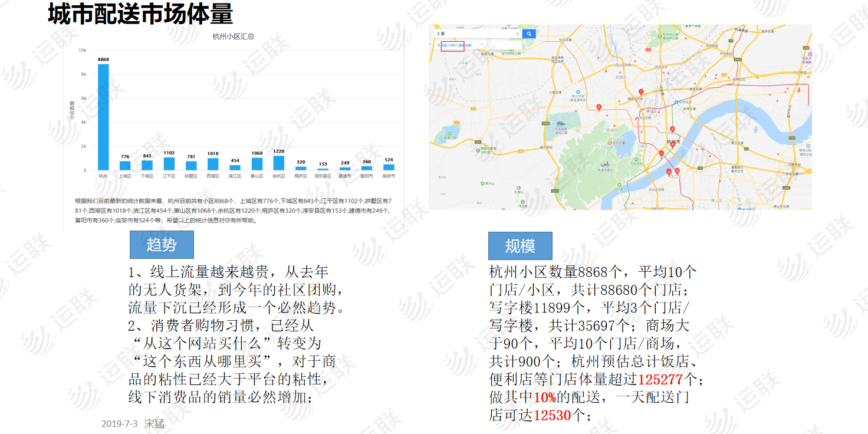Click the 上城区 bar in chart
The height and width of the screenshot is (434, 868).
(125, 166)
